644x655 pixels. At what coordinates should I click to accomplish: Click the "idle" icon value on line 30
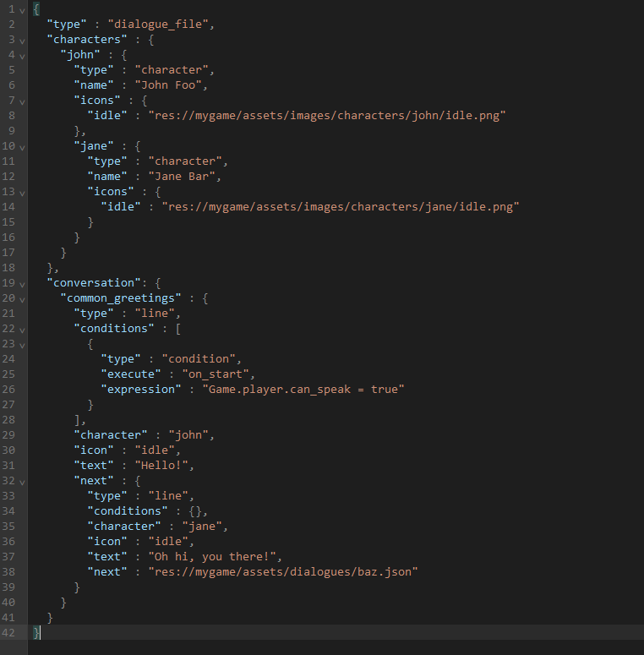pyautogui.click(x=155, y=450)
